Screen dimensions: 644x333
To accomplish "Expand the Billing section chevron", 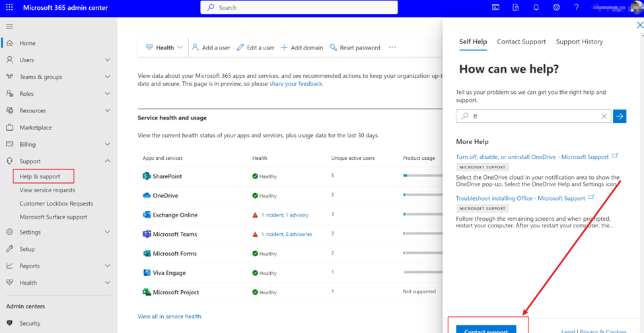I will 107,144.
